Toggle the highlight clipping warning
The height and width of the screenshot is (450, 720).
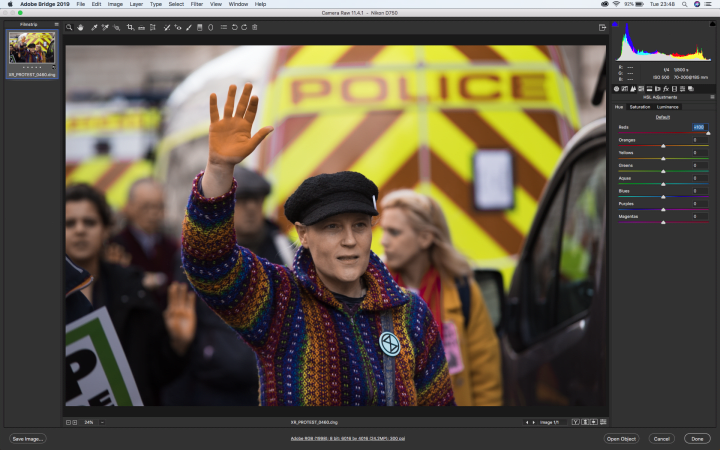tap(713, 24)
